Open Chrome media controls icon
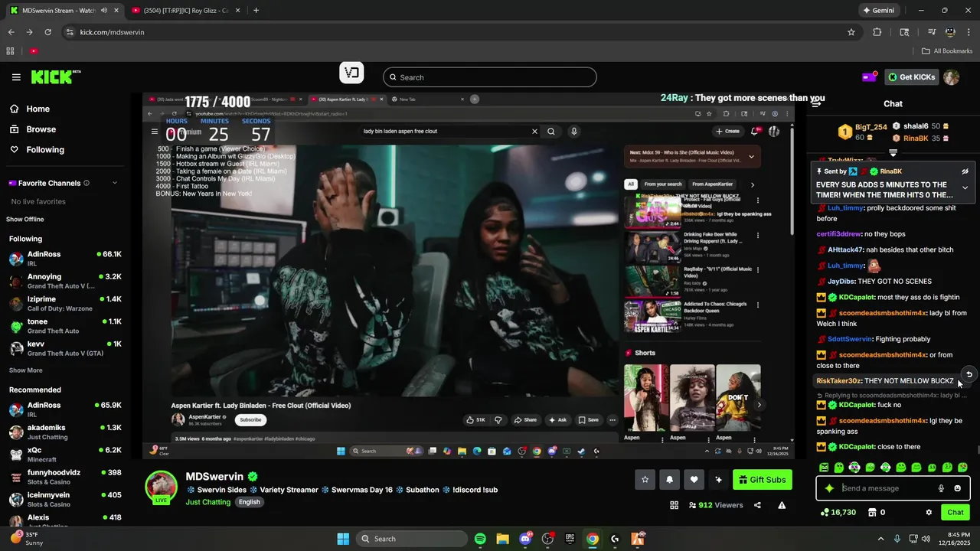 [x=931, y=32]
